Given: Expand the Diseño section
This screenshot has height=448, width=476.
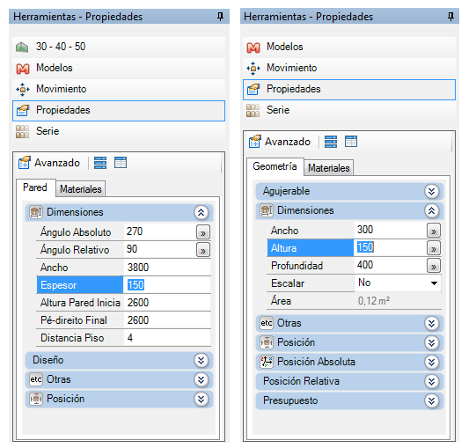Looking at the screenshot, I should pos(201,361).
